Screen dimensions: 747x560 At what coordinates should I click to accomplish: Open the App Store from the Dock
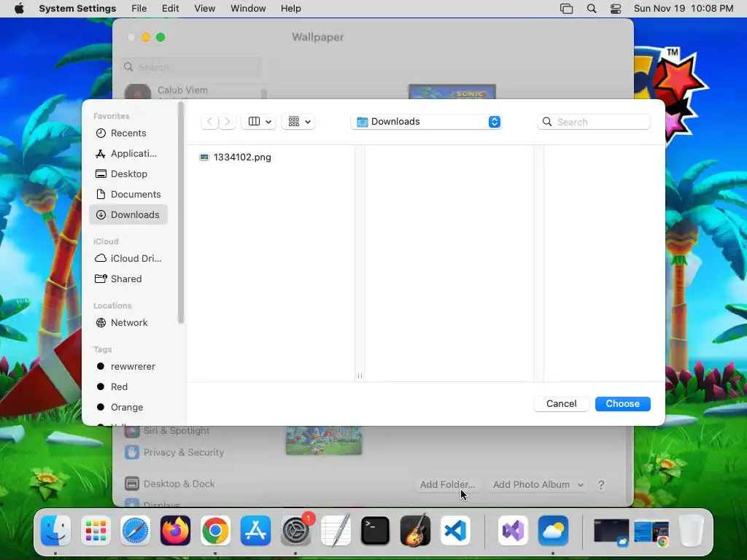[x=255, y=530]
